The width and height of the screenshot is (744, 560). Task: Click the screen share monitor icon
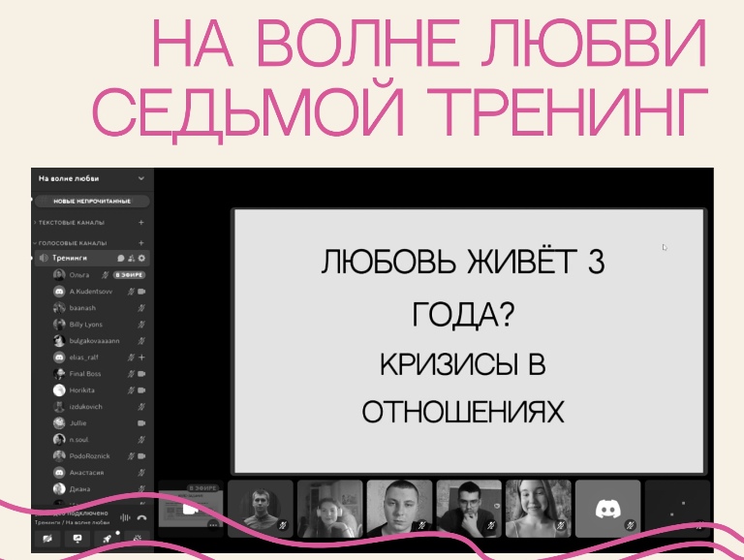pyautogui.click(x=77, y=540)
